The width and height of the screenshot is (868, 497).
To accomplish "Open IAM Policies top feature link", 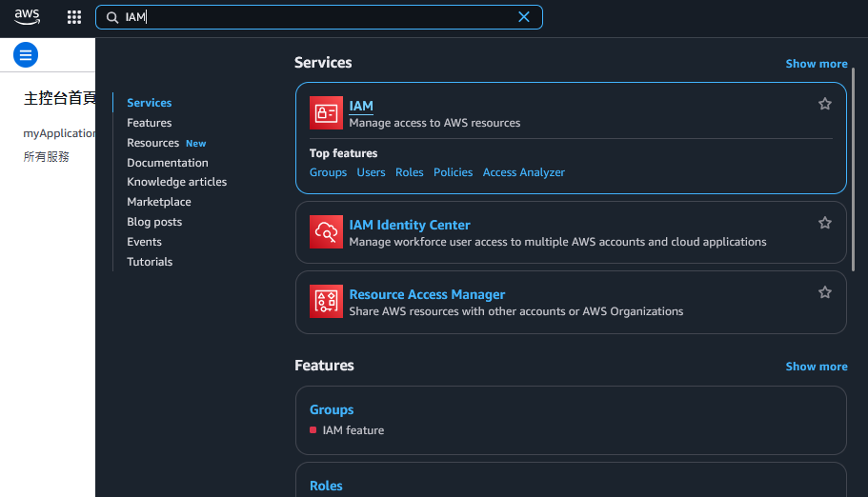I will (453, 172).
